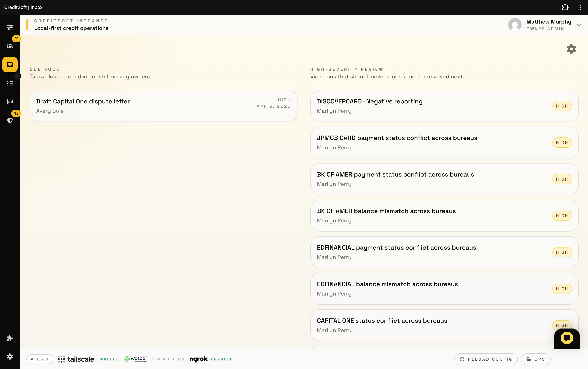Click the OPS folder button

pyautogui.click(x=535, y=359)
